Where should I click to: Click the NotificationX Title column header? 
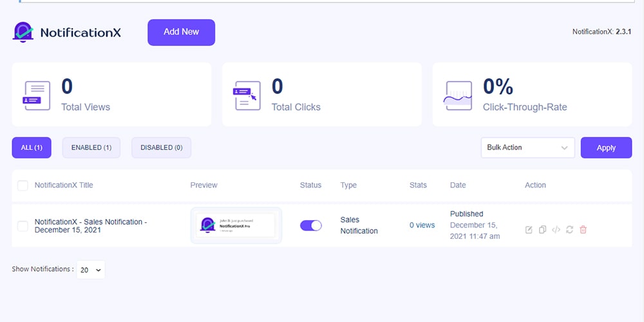point(64,185)
